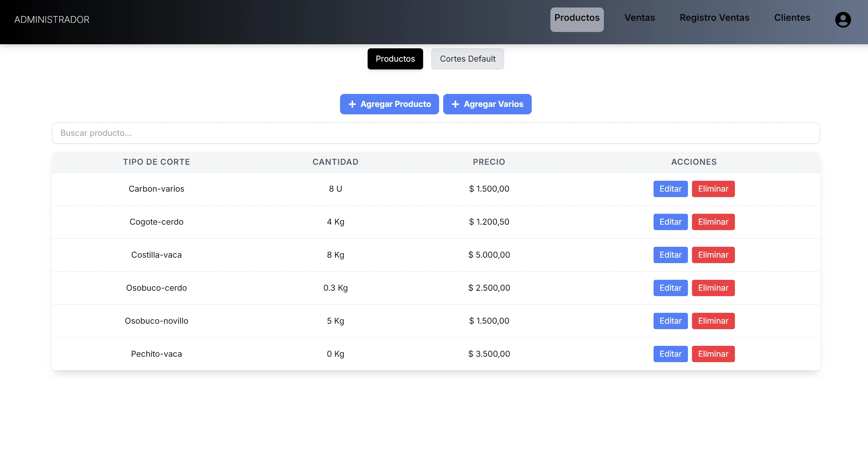Edit the Cogote-cerdo row

pos(671,222)
